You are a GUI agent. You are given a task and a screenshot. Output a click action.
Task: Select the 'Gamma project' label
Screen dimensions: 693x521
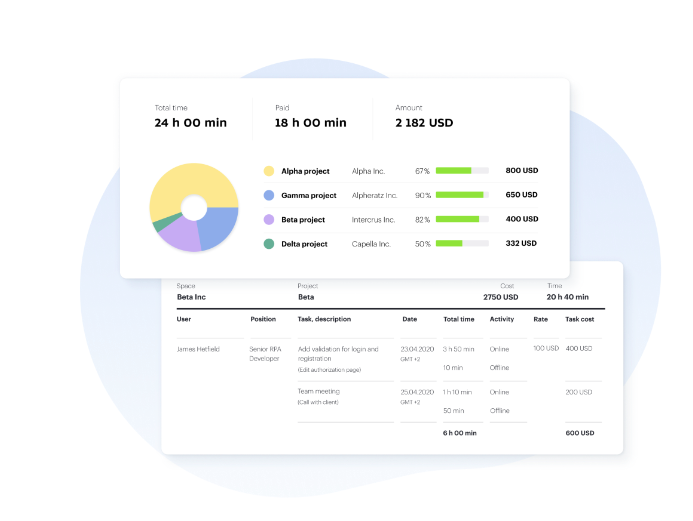pyautogui.click(x=309, y=195)
